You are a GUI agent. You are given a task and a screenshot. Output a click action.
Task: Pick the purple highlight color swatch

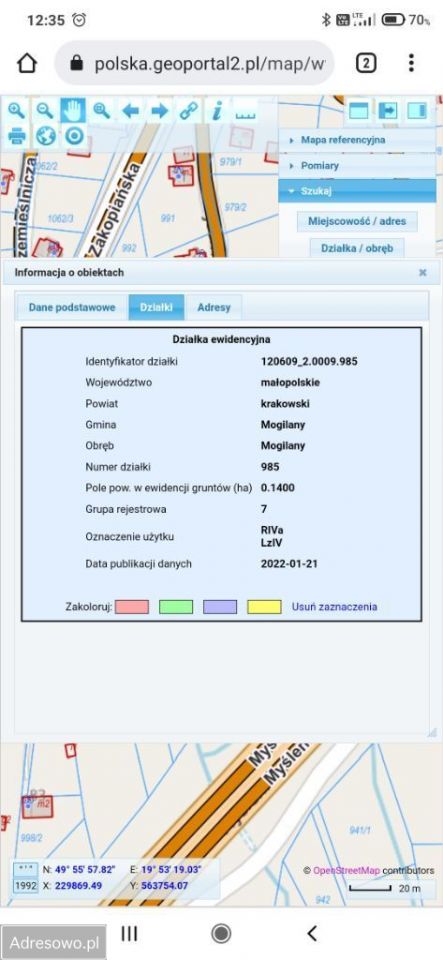point(220,607)
